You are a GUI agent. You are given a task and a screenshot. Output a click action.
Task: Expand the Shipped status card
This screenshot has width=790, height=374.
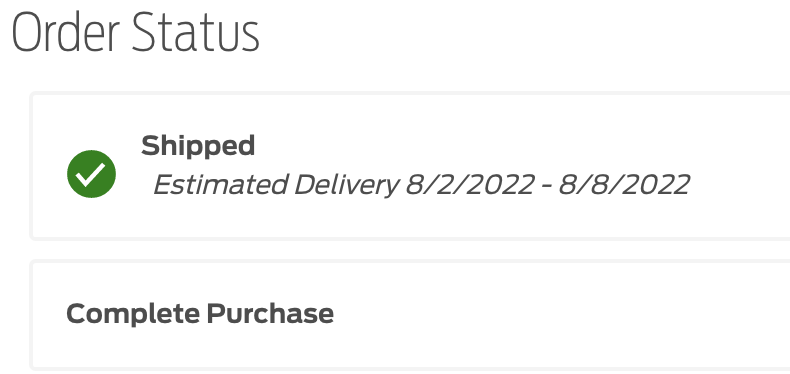pos(410,166)
